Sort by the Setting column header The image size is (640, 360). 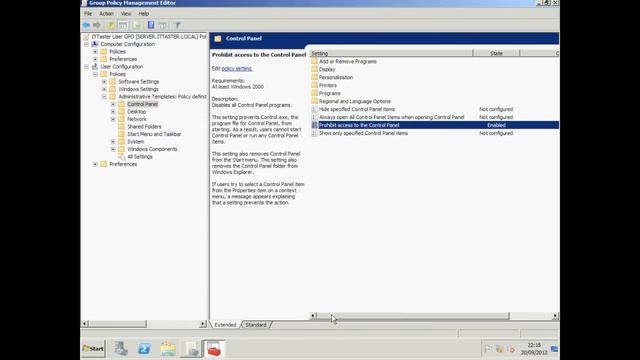click(391, 53)
